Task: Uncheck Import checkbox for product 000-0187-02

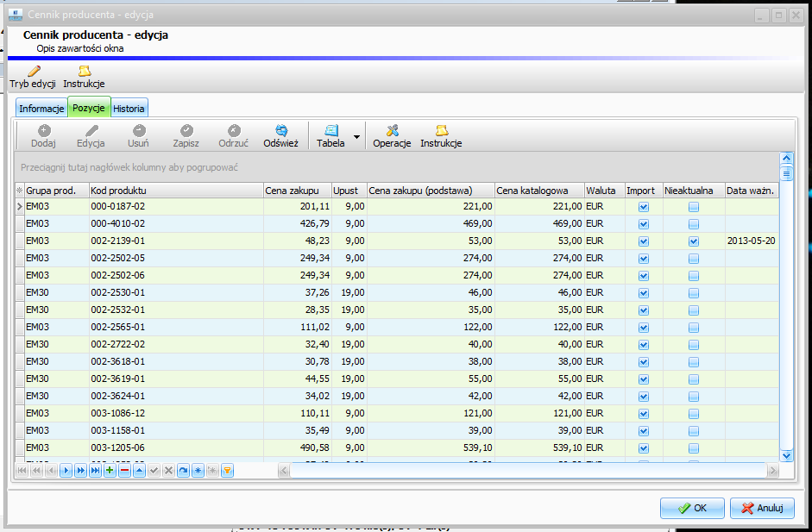Action: coord(643,207)
